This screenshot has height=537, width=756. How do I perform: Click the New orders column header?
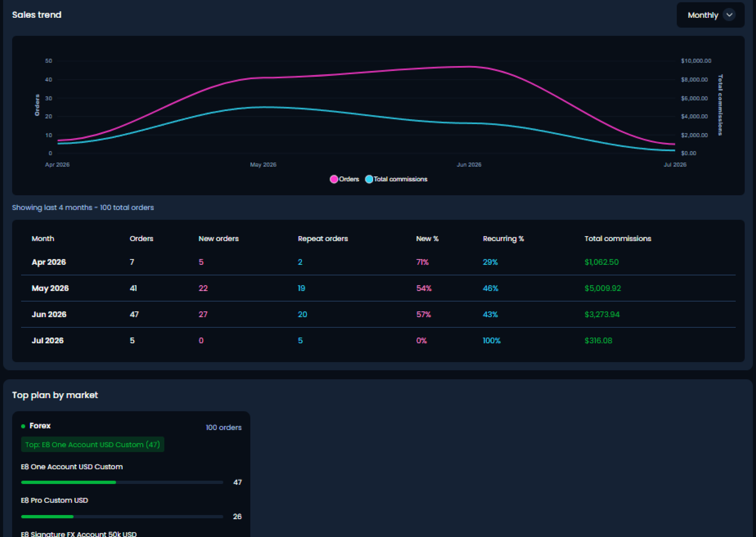219,239
